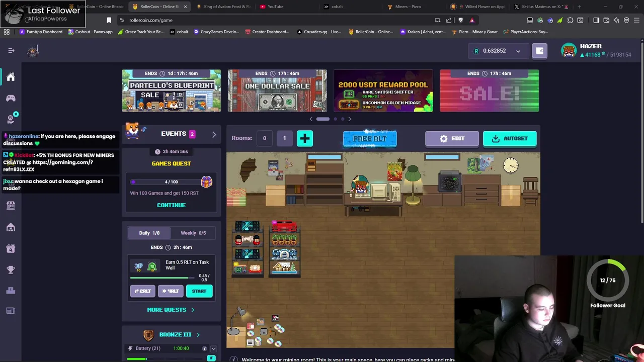Click the Battery info icon

[204, 348]
